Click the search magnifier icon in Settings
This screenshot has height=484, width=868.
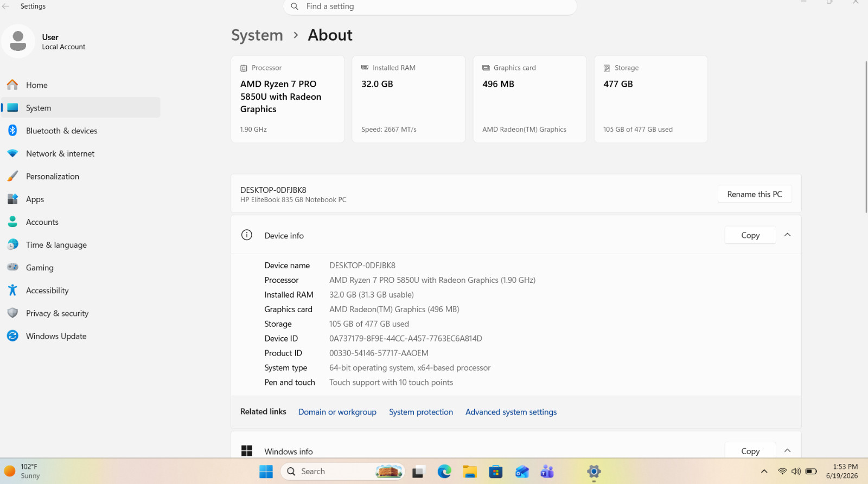coord(295,7)
